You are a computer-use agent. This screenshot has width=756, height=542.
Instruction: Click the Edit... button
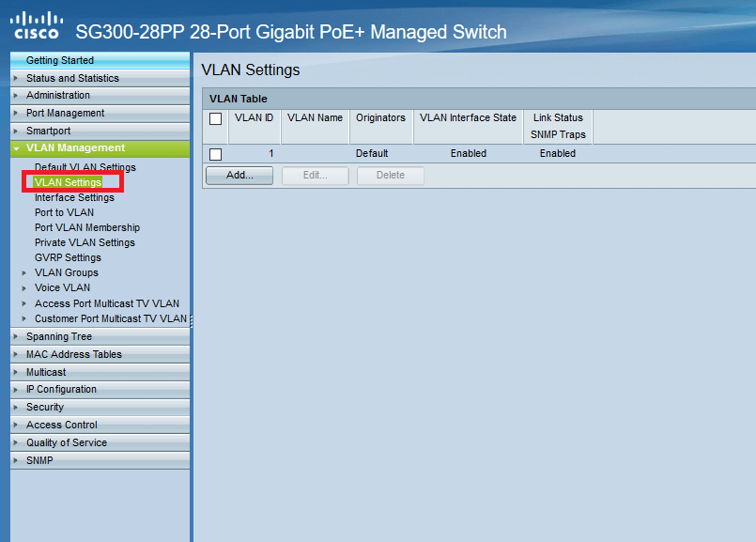[316, 176]
